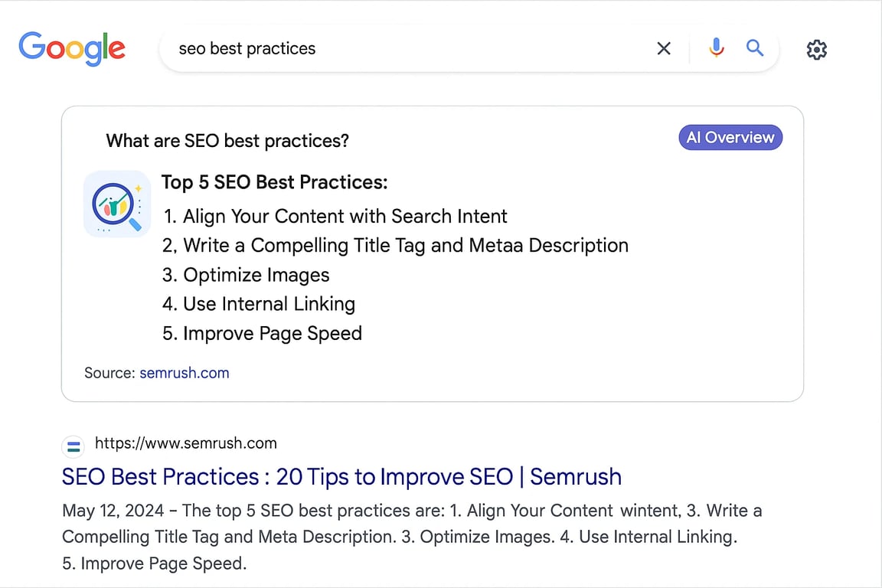
Task: Open the 'SEO Best Practices : 20 Tips' result title
Action: point(341,476)
